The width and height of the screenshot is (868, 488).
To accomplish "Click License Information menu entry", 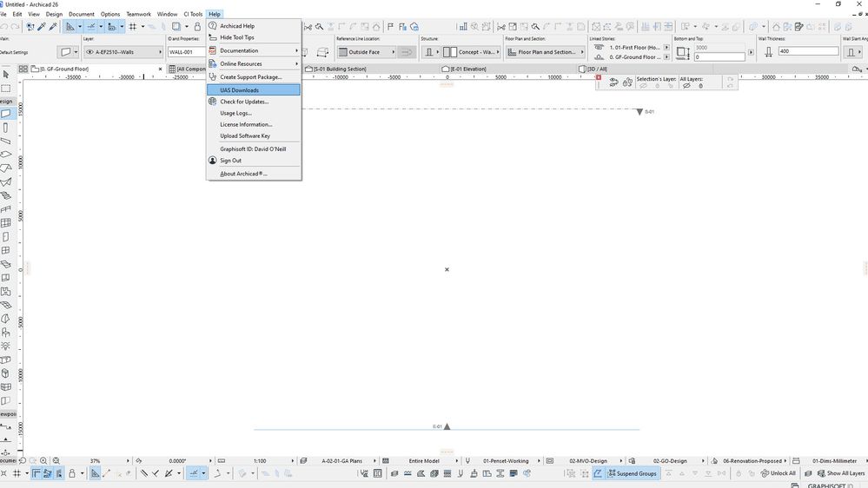I will coord(254,124).
